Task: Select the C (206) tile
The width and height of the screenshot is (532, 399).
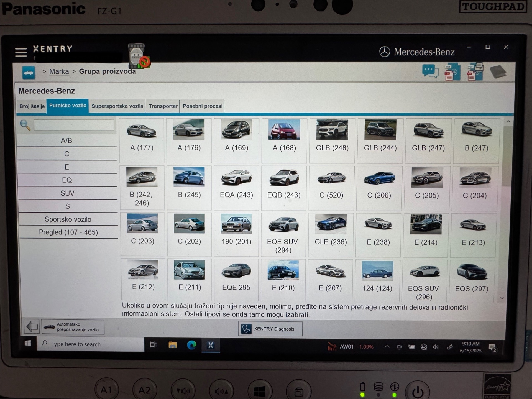Action: tap(379, 188)
